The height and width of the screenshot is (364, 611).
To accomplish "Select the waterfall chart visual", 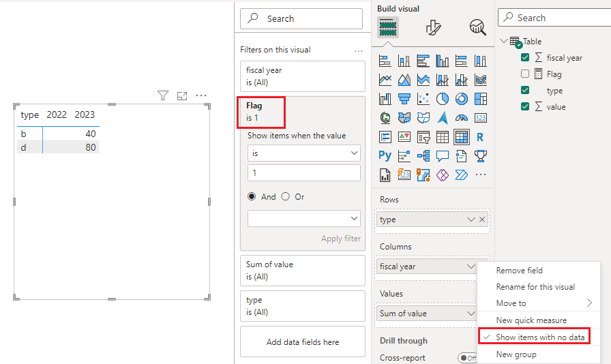I will [x=385, y=99].
